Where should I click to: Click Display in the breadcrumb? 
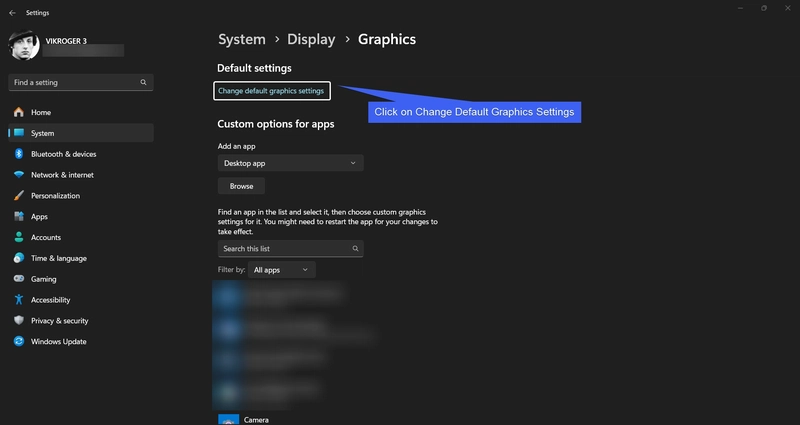pos(311,39)
